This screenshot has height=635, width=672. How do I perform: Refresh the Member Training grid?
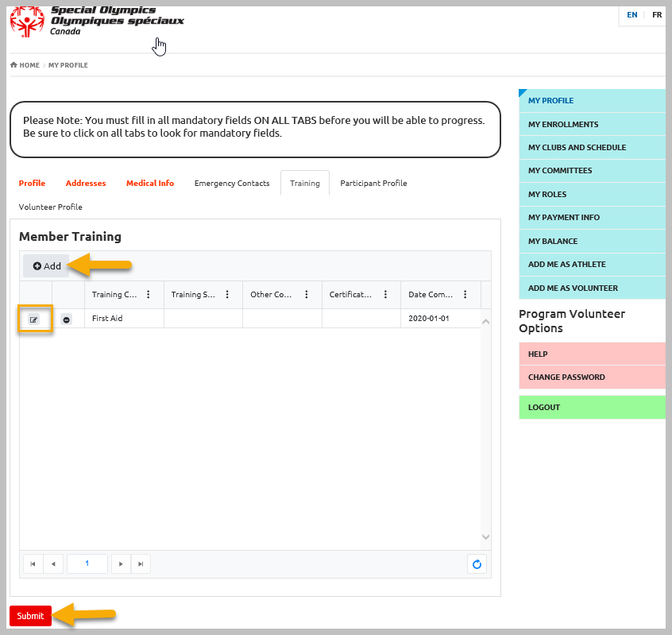point(477,563)
